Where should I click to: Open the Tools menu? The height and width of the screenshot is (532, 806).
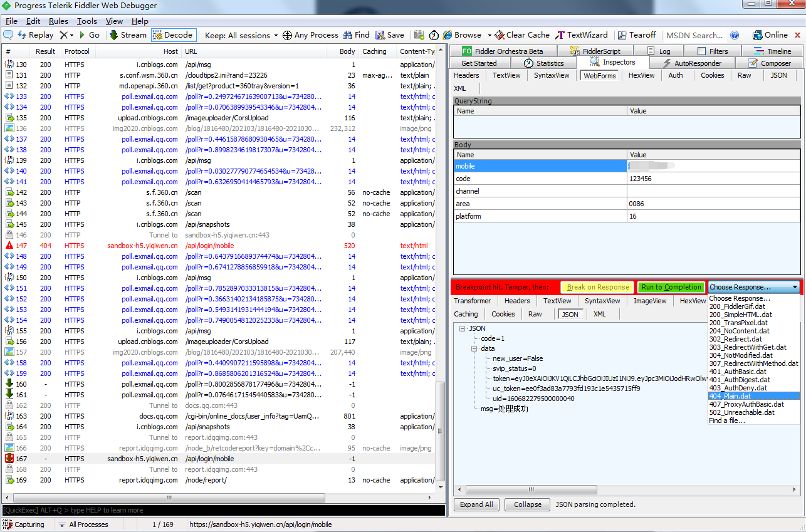coord(87,21)
